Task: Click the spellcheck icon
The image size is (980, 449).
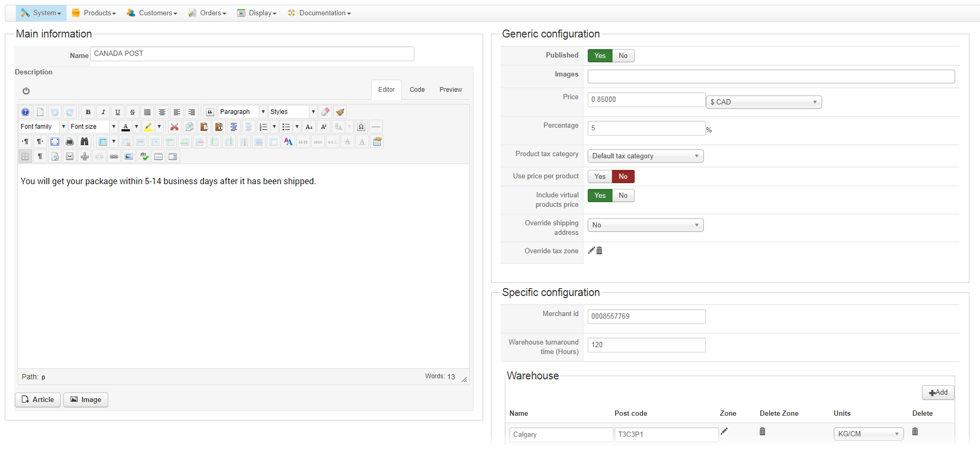Action: pyautogui.click(x=144, y=156)
